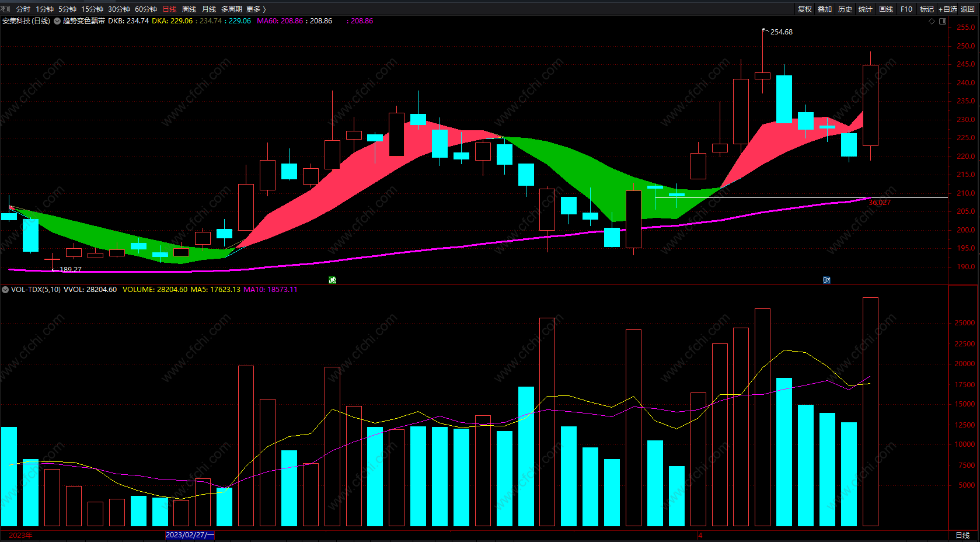Click the 5000 volume axis label
Screen dimensions: 980x542
967,485
